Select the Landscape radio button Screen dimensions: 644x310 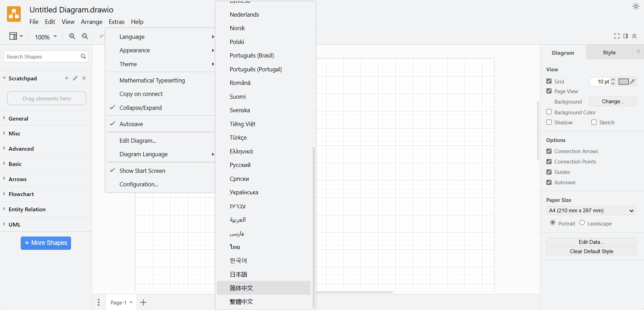point(582,223)
